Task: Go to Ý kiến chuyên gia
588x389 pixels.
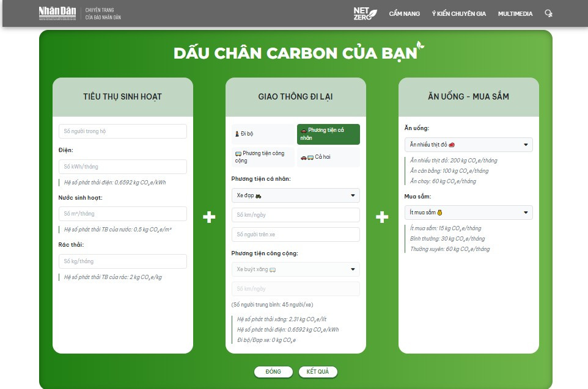Action: click(458, 13)
